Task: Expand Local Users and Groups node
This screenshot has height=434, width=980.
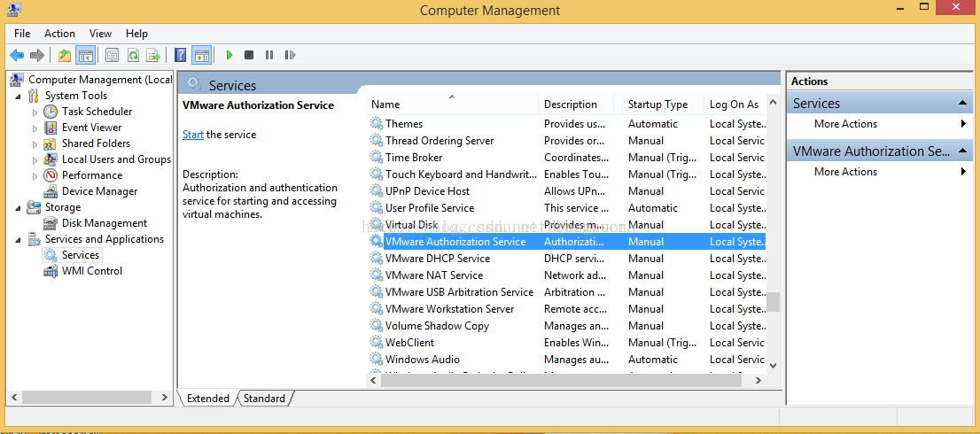Action: point(35,159)
